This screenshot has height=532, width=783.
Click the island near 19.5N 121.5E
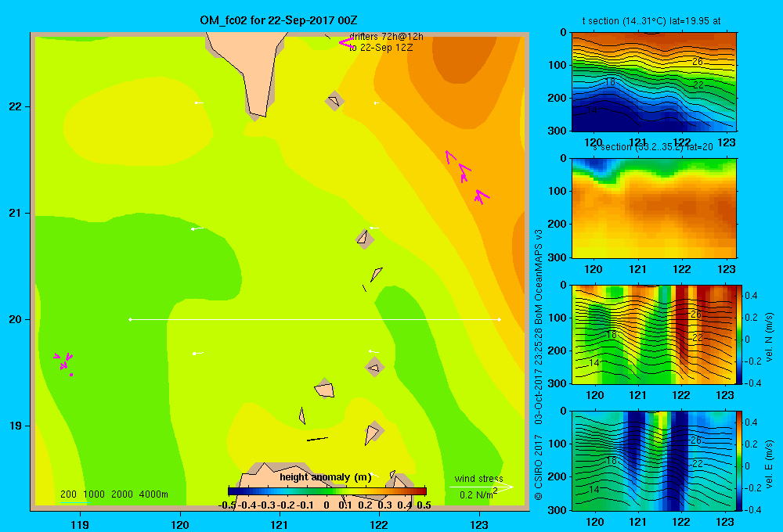(324, 389)
